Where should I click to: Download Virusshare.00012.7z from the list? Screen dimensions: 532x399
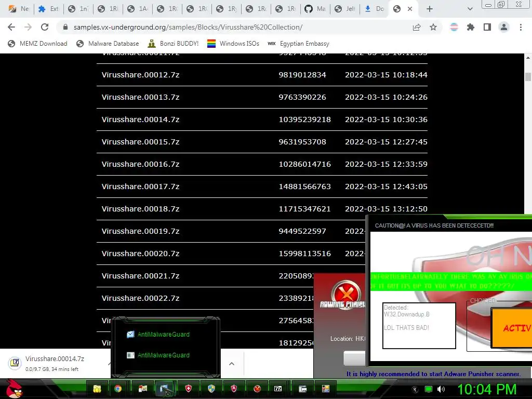coord(140,75)
